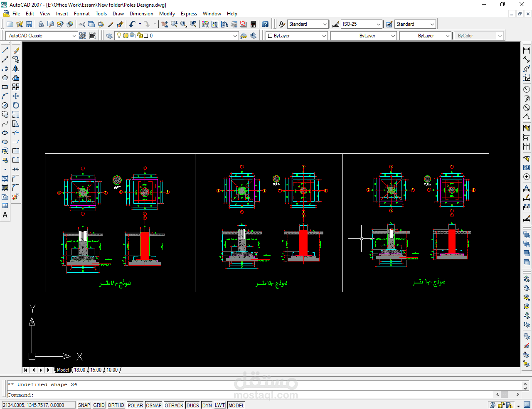Image resolution: width=532 pixels, height=409 pixels.
Task: Select the Spline draw tool
Action: pyautogui.click(x=5, y=123)
